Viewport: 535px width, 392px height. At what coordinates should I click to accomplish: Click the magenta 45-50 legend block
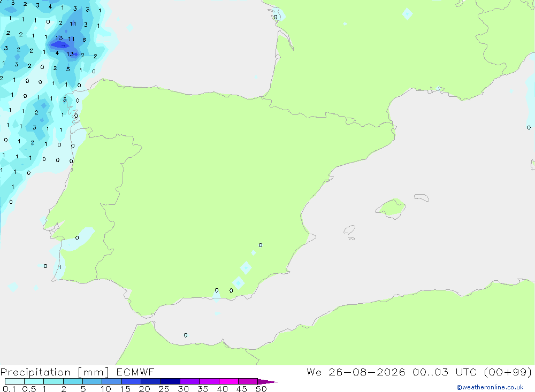pyautogui.click(x=248, y=381)
